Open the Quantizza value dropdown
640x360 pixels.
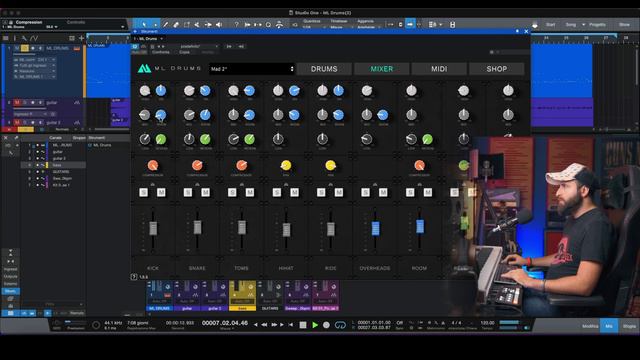click(x=313, y=27)
